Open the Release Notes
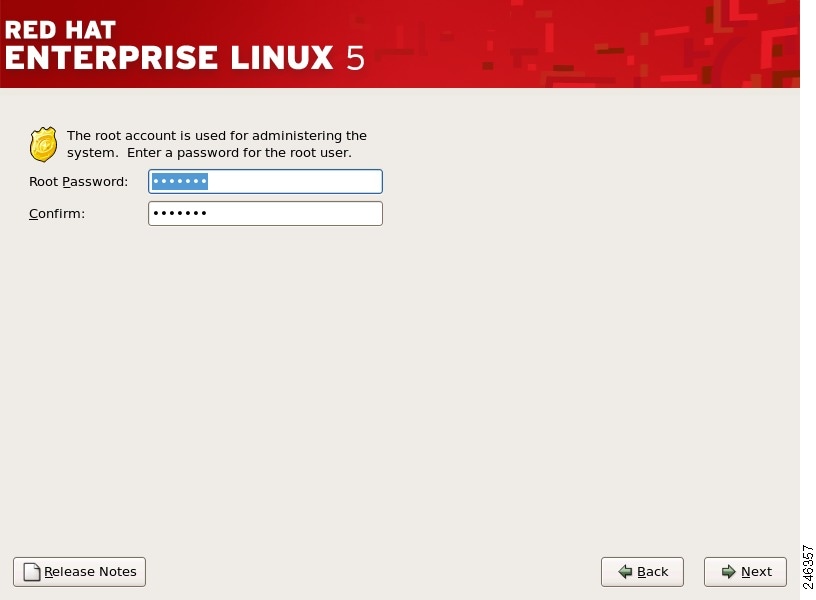The width and height of the screenshot is (816, 600). [80, 572]
